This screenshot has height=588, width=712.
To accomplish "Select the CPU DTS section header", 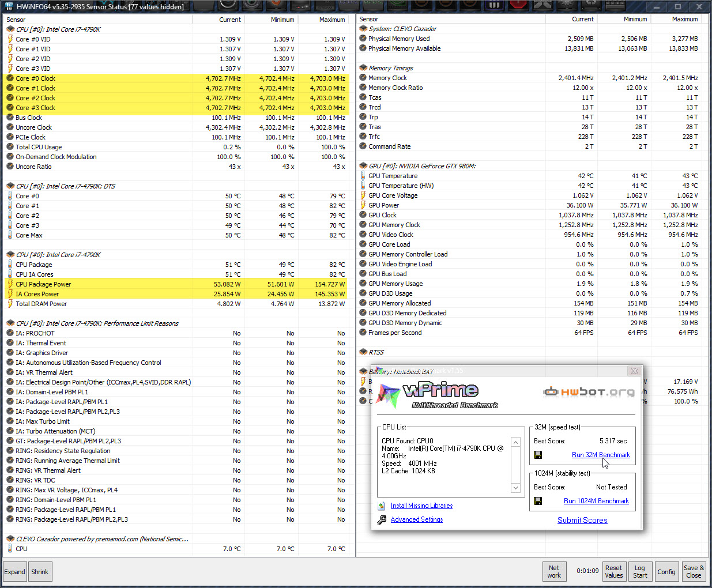I will (65, 186).
